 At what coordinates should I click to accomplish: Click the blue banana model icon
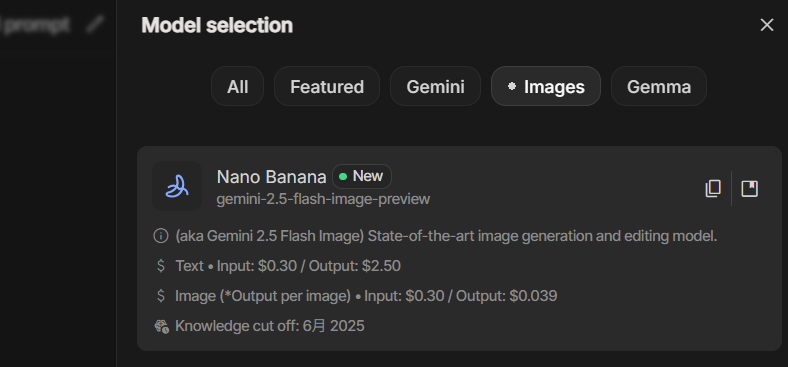pyautogui.click(x=177, y=186)
